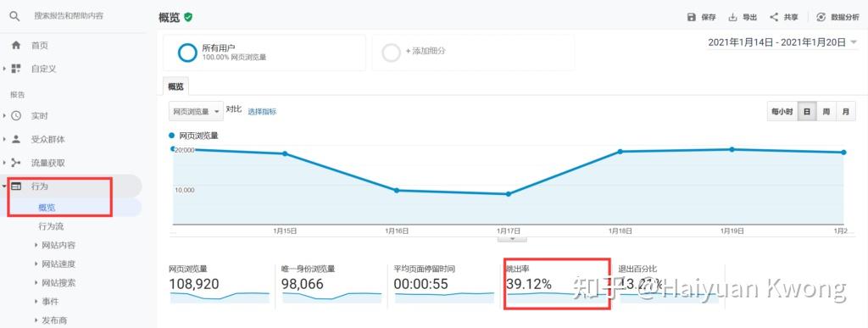Select 行为流 in the sidebar
Image resolution: width=868 pixels, height=328 pixels.
coord(52,226)
